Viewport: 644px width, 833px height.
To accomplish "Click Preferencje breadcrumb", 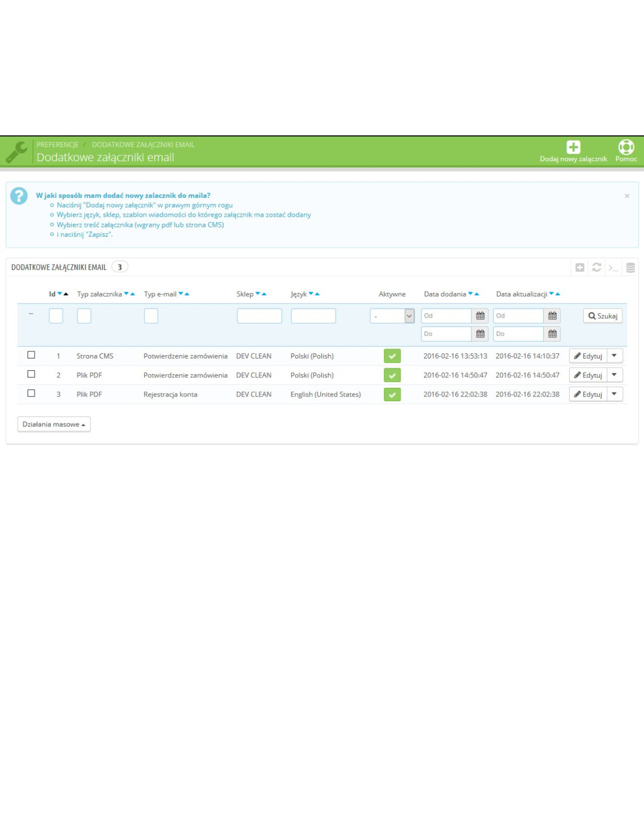I will (57, 145).
